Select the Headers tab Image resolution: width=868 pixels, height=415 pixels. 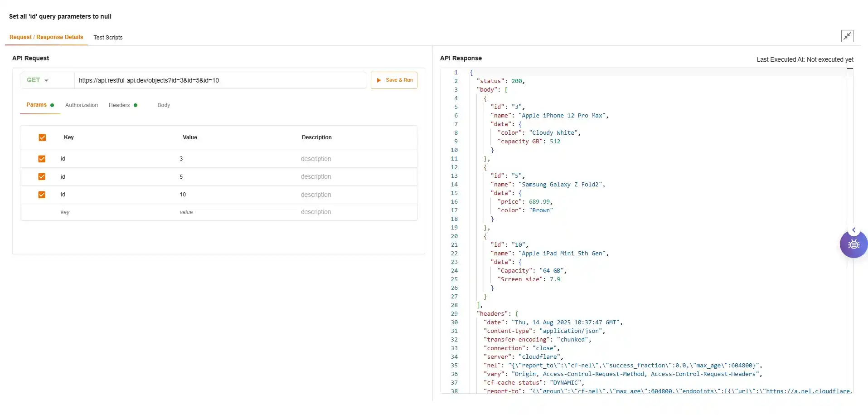pyautogui.click(x=119, y=105)
